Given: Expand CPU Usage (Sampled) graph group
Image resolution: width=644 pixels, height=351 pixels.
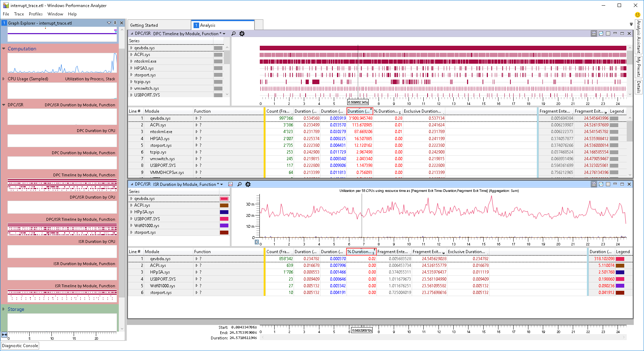Looking at the screenshot, I should click(4, 79).
